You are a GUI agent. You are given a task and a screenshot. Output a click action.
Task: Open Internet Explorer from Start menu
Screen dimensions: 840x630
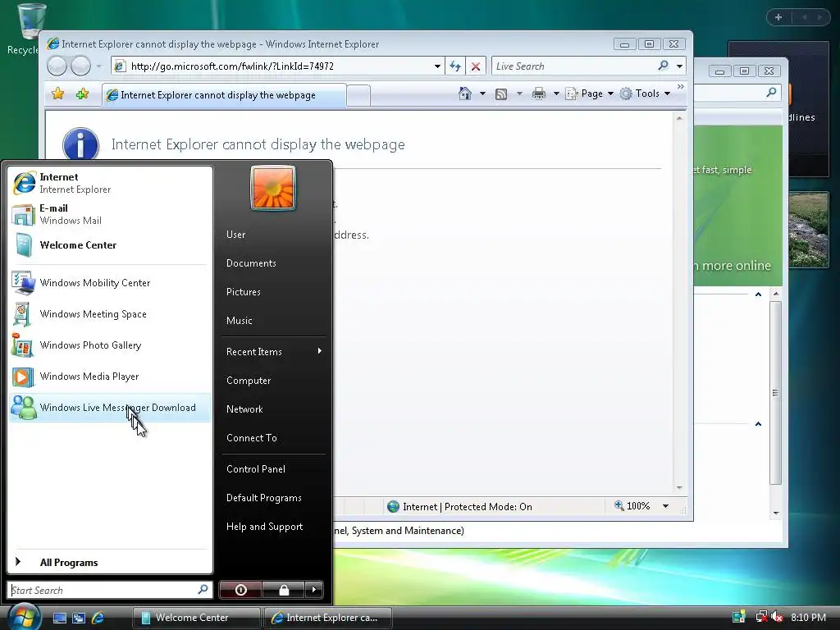point(110,183)
